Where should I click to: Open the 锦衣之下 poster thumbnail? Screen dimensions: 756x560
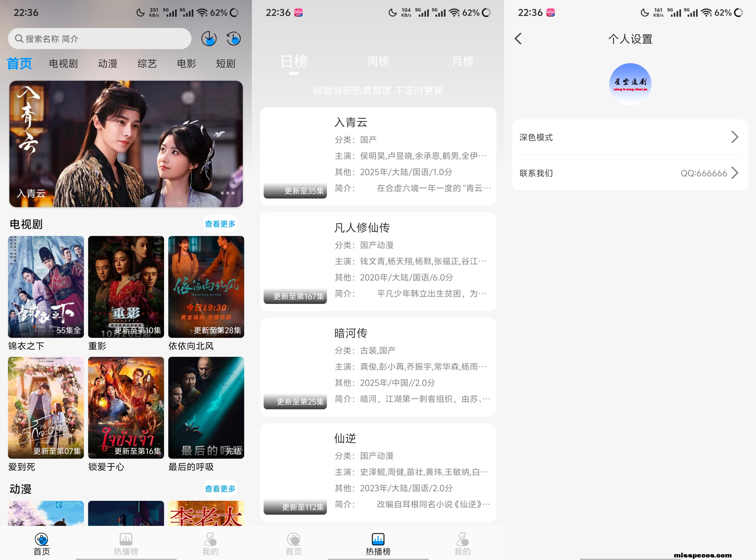point(46,286)
